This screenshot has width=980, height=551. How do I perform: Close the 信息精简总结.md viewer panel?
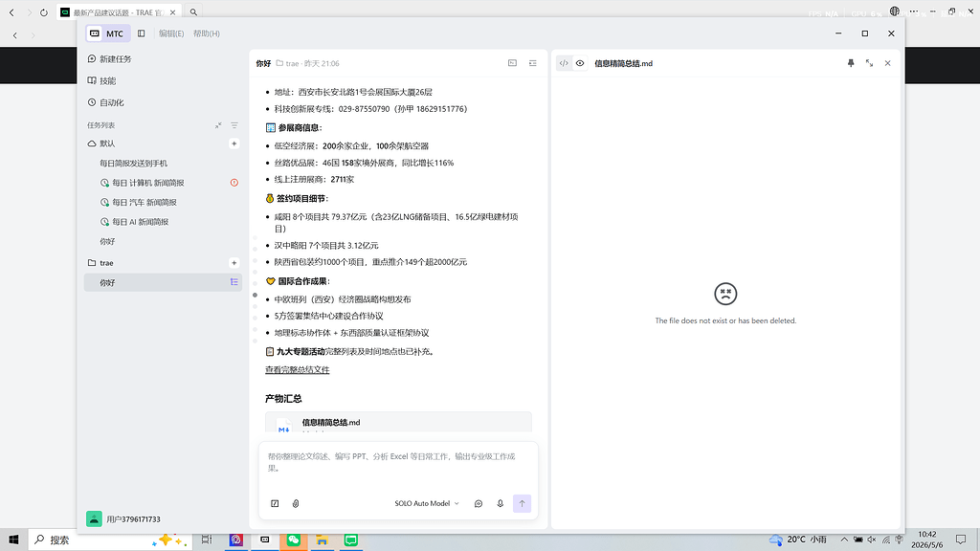point(887,63)
